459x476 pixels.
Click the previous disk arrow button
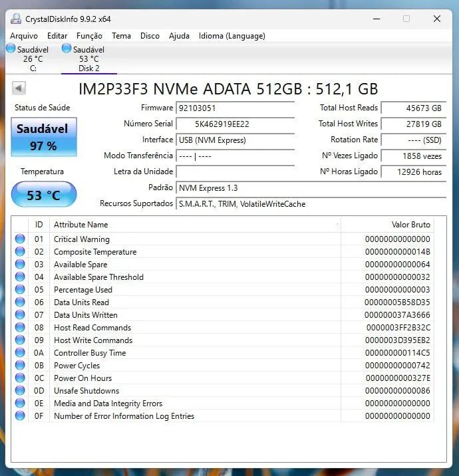[x=19, y=88]
